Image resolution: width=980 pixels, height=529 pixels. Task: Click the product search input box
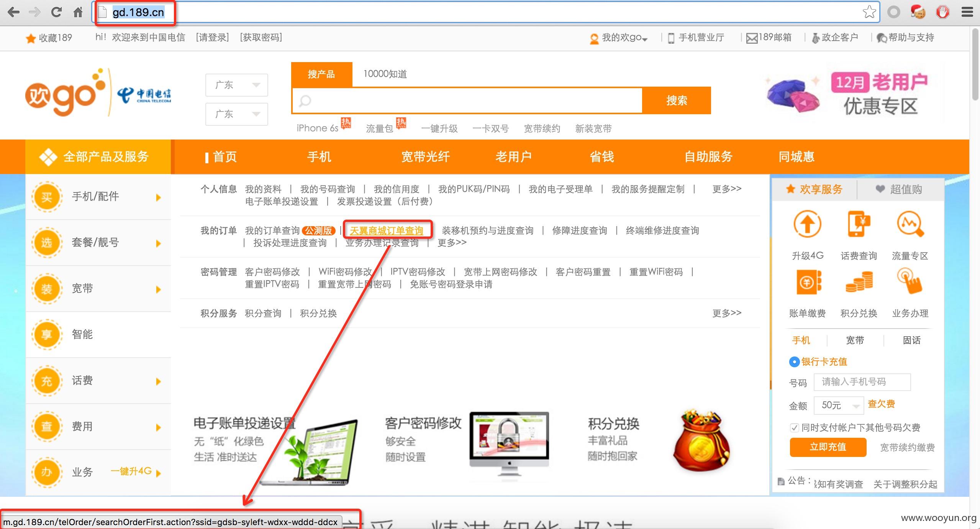[x=467, y=101]
